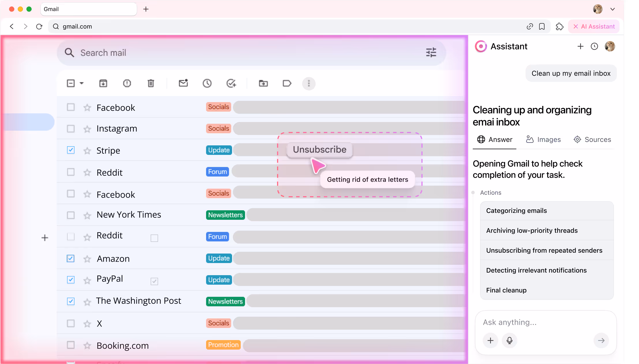
Task: Send Assistant message arrow
Action: pyautogui.click(x=601, y=341)
